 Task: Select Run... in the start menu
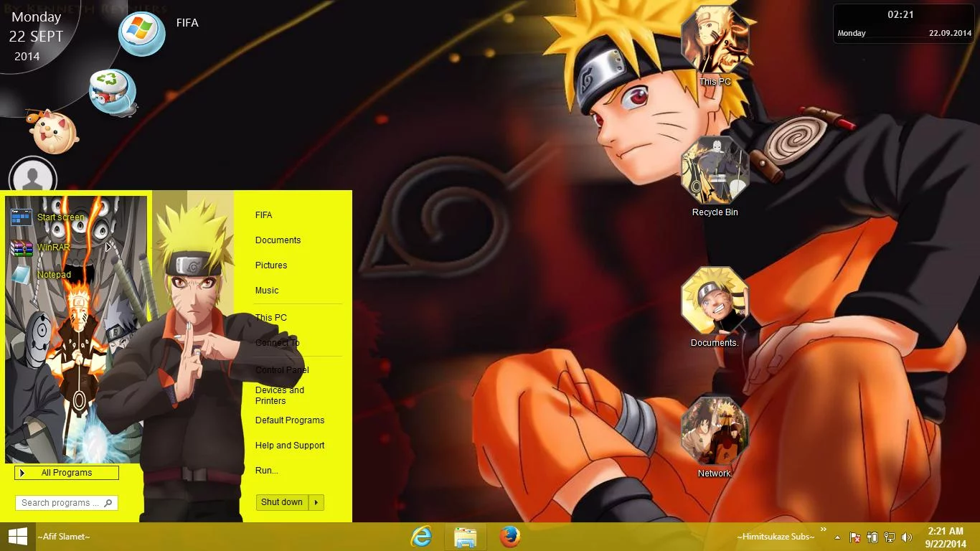tap(266, 471)
